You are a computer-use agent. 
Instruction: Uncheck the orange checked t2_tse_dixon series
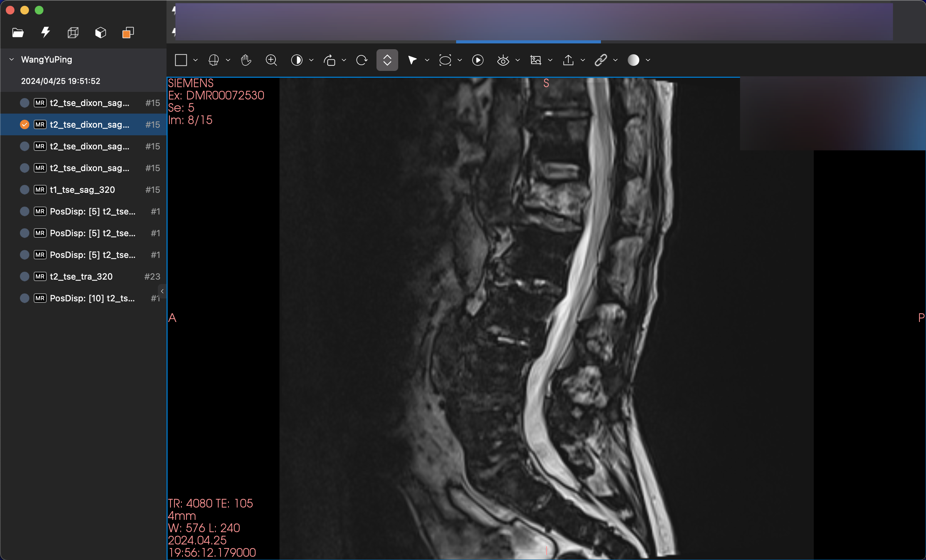[24, 125]
